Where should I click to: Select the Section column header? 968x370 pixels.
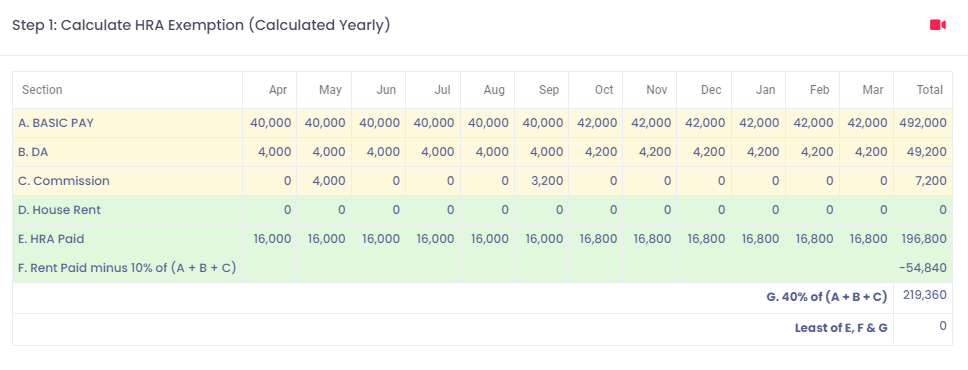[x=42, y=90]
